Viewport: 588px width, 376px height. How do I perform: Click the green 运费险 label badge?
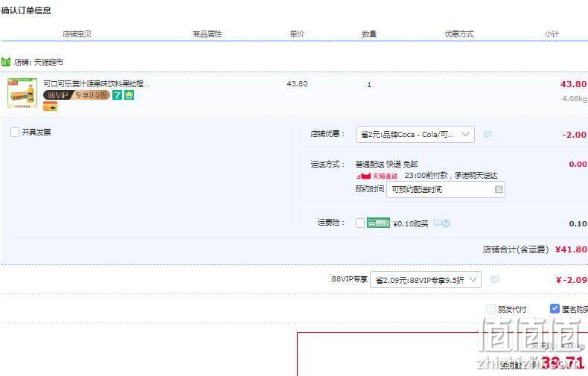378,223
